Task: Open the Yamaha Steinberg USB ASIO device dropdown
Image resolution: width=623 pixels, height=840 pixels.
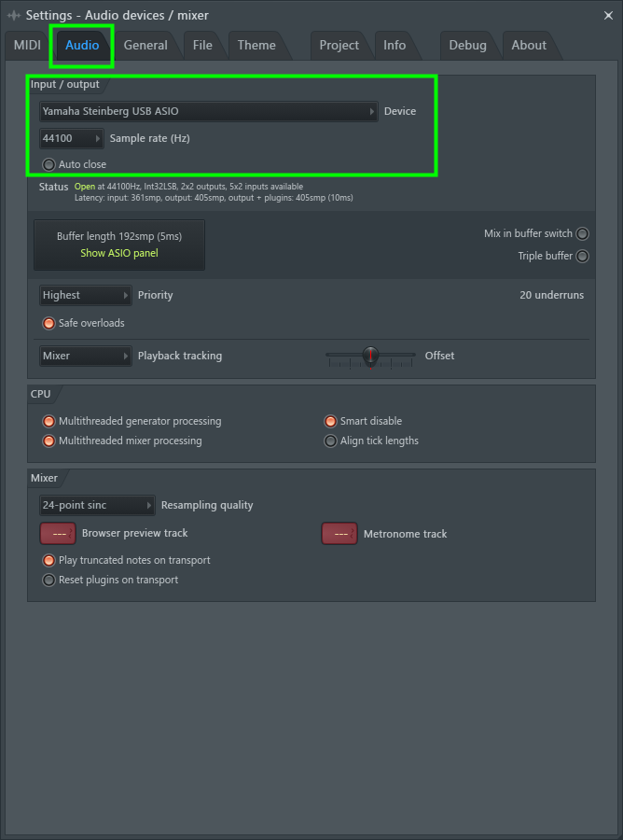Action: point(209,111)
